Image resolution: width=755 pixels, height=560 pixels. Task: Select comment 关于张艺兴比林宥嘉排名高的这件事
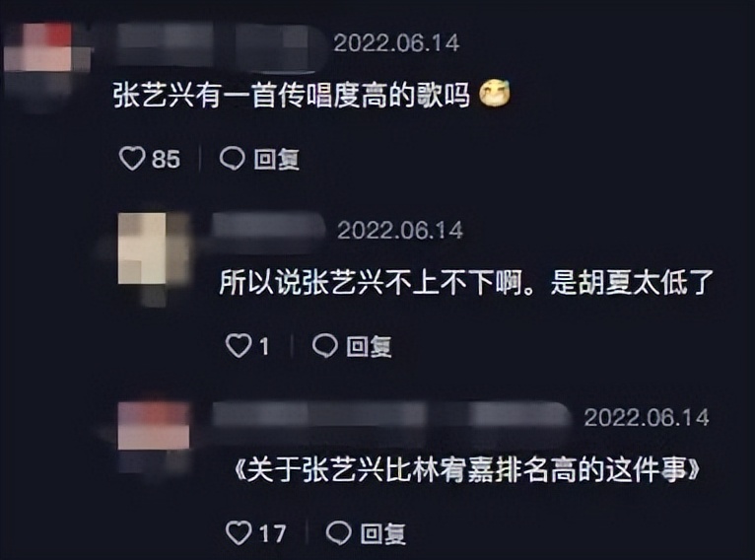click(x=466, y=469)
